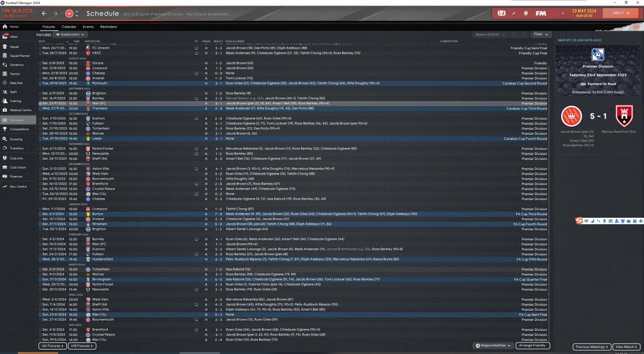
Task: Open team switcher up/down chevrons
Action: (77, 13)
